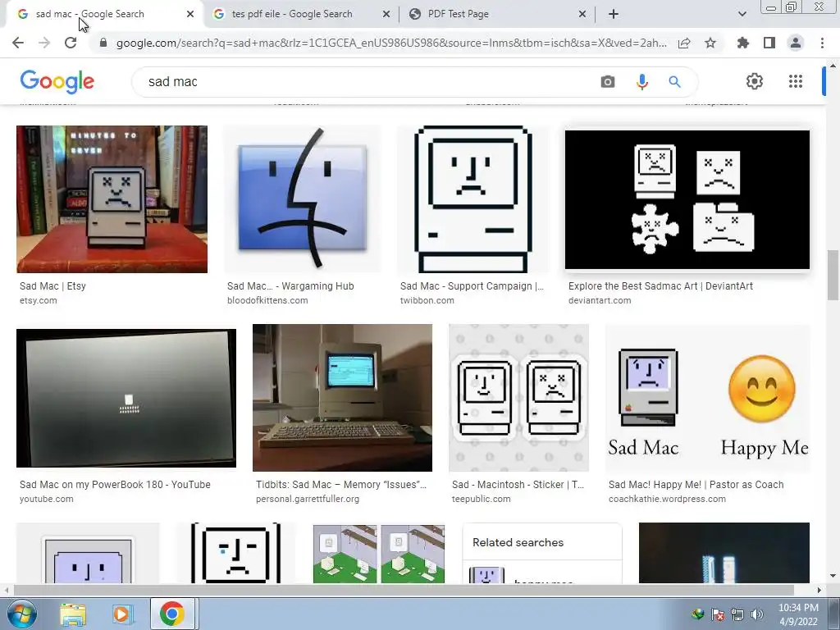The height and width of the screenshot is (630, 840).
Task: Select the twibbon pixel sad Mac image
Action: click(x=473, y=199)
